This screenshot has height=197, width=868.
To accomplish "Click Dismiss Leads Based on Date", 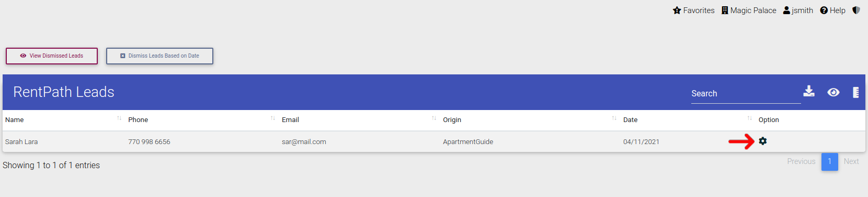I will pos(159,56).
